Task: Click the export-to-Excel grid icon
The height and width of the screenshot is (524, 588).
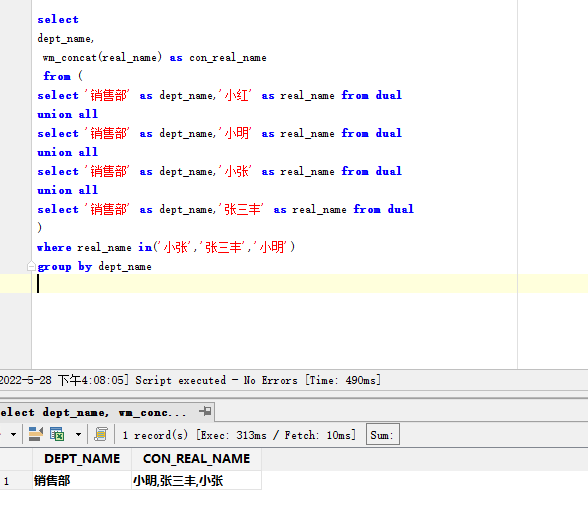Action: (x=57, y=434)
